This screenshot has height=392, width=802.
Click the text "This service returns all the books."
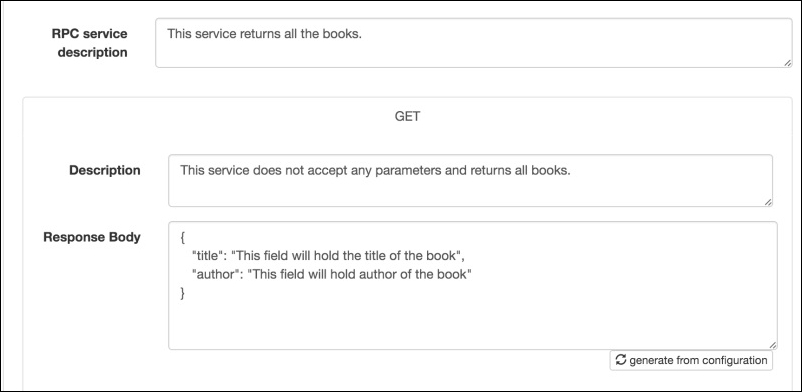[x=264, y=34]
